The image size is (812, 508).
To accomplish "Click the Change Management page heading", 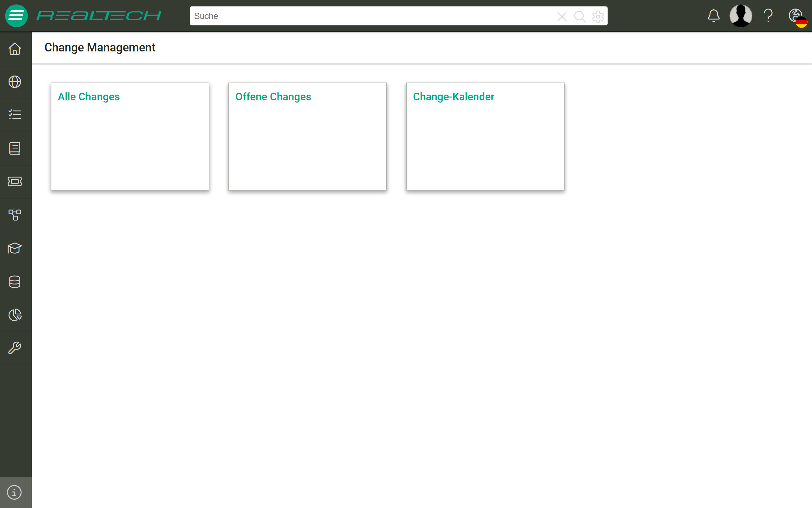I will pyautogui.click(x=100, y=47).
